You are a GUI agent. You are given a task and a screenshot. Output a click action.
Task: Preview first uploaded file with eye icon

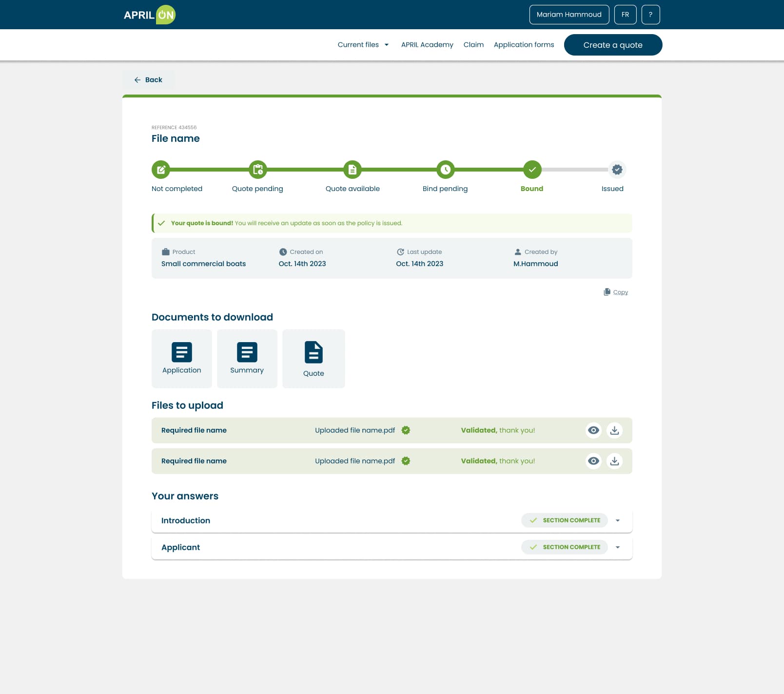pyautogui.click(x=593, y=430)
